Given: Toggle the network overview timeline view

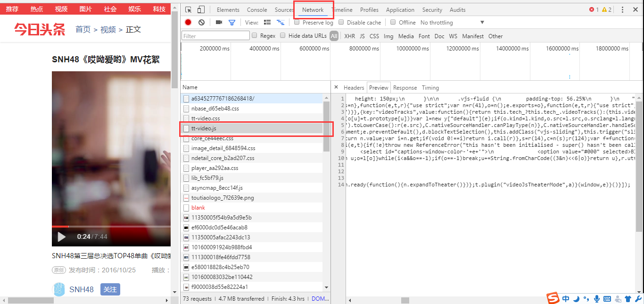Looking at the screenshot, I should tap(281, 22).
